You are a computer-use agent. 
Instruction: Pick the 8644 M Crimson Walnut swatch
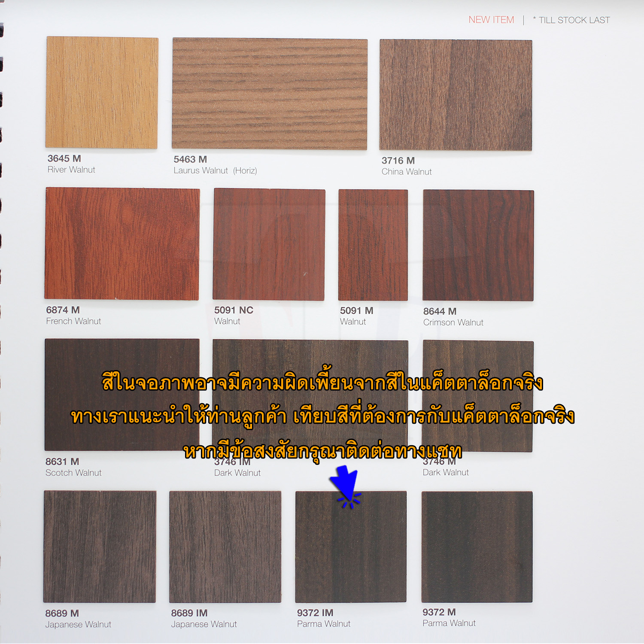click(478, 245)
